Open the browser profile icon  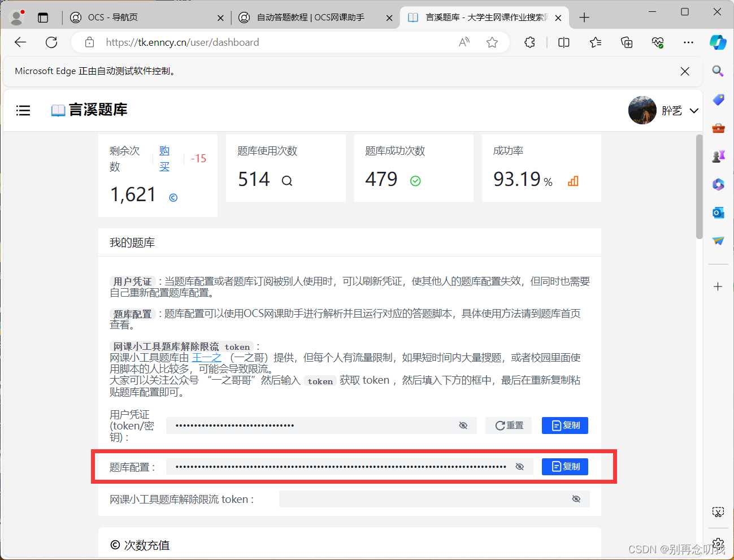17,18
